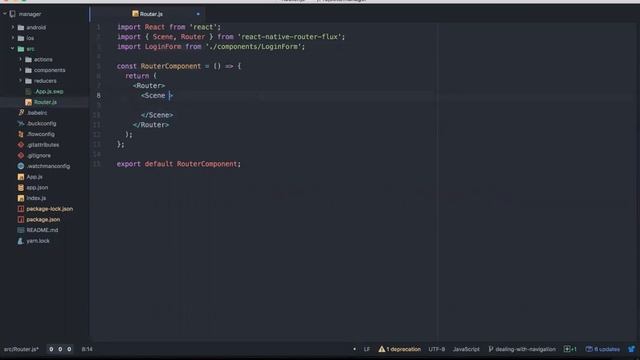Collapse the manager project root

click(x=5, y=14)
